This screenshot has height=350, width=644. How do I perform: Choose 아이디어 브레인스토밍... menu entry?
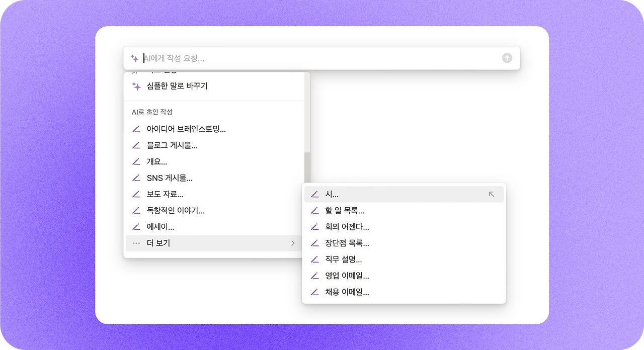coord(214,129)
